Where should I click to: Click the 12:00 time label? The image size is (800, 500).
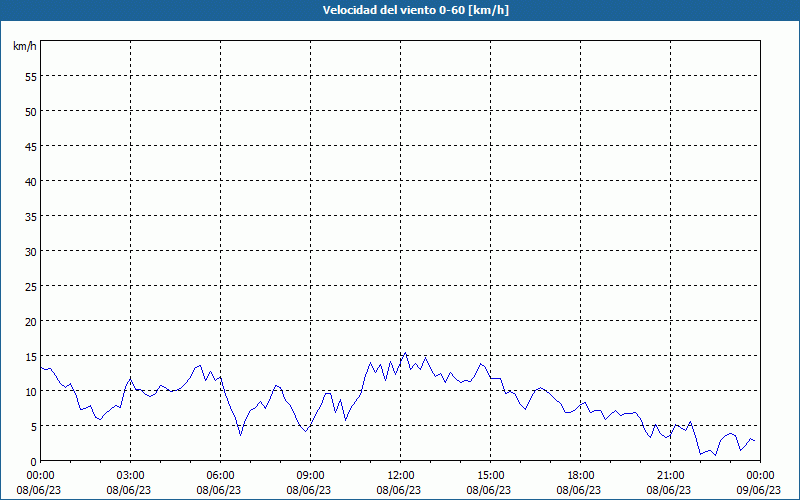coord(401,476)
